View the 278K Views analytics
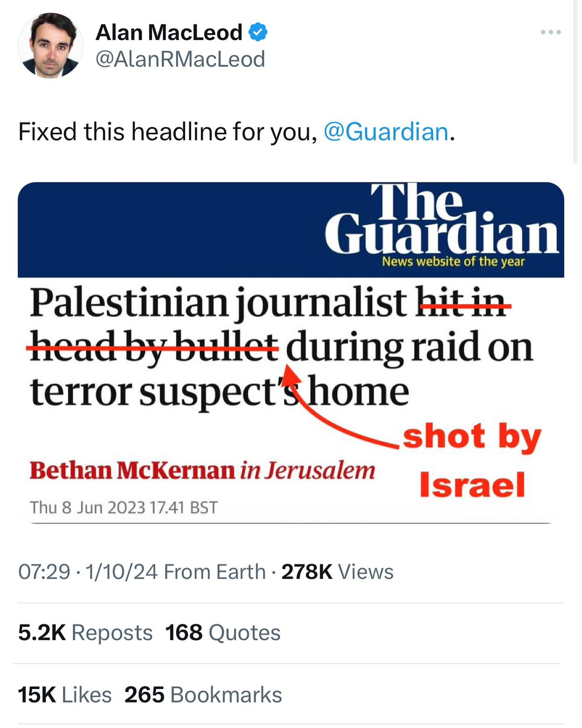 337,572
